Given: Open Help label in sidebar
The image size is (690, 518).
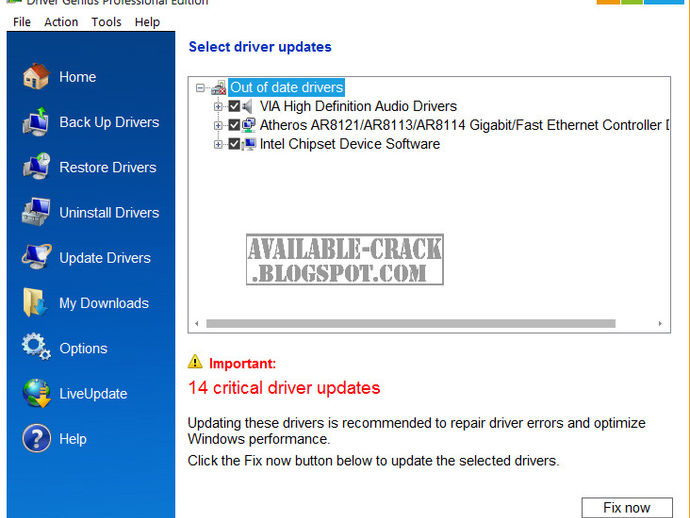Looking at the screenshot, I should point(73,439).
